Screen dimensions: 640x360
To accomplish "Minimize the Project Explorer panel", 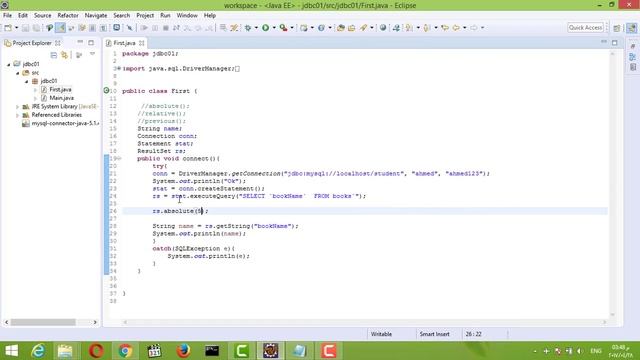I will click(x=80, y=42).
